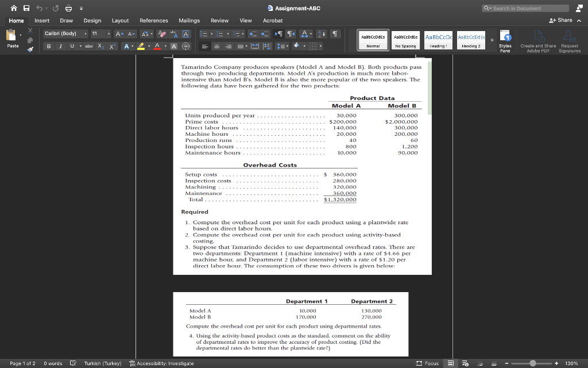Open the Mailings tab
This screenshot has height=368, width=588.
tap(189, 20)
